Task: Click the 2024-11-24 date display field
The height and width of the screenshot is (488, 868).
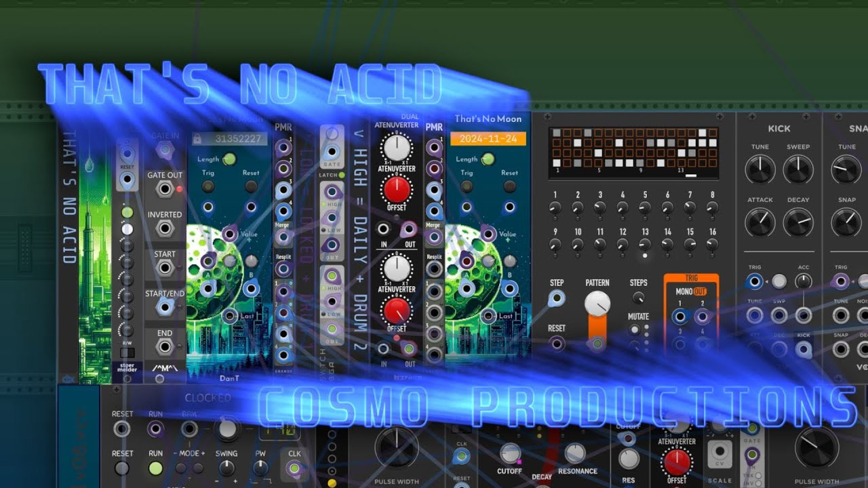Action: tap(488, 139)
